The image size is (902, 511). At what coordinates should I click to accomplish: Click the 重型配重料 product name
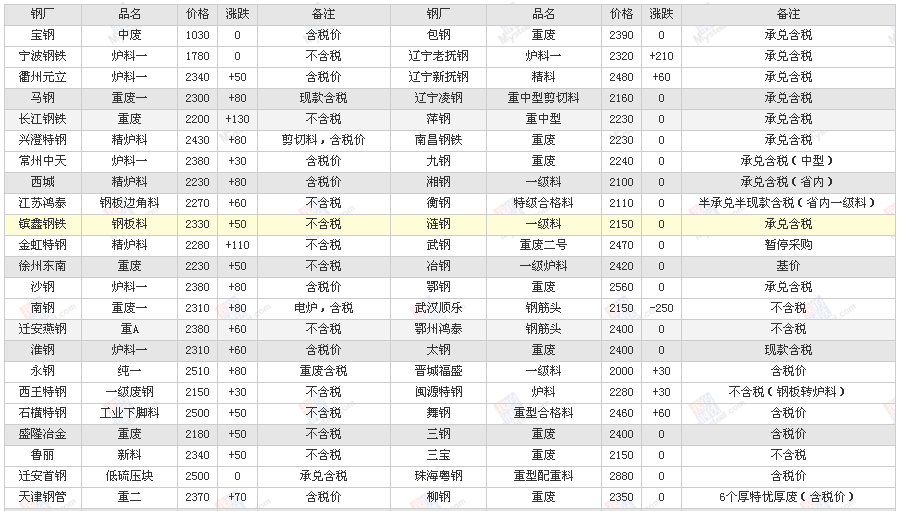click(x=543, y=476)
